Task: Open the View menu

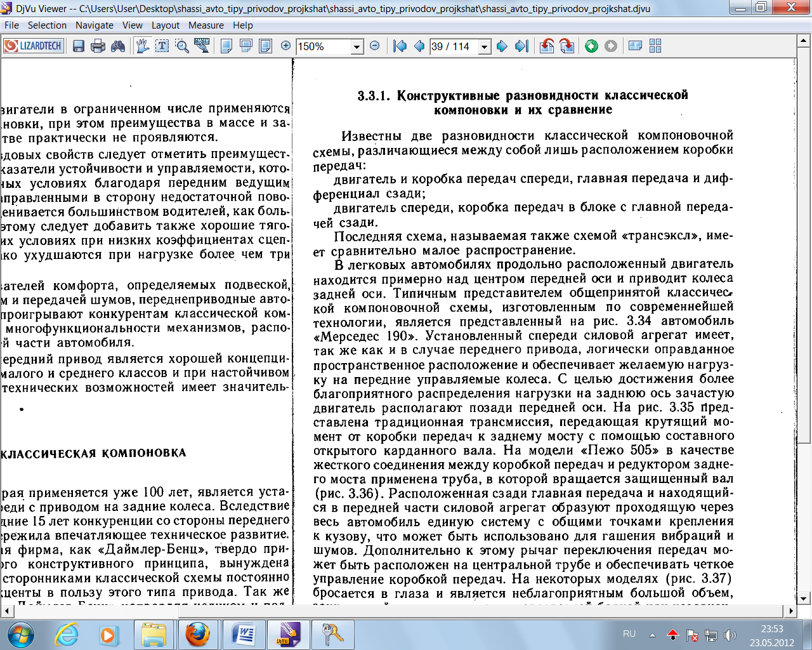Action: point(133,25)
